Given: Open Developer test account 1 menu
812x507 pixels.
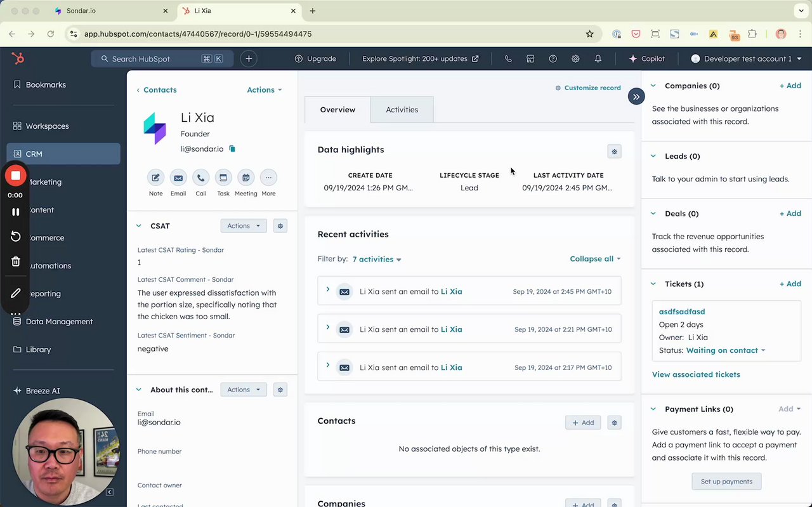Looking at the screenshot, I should click(x=746, y=58).
